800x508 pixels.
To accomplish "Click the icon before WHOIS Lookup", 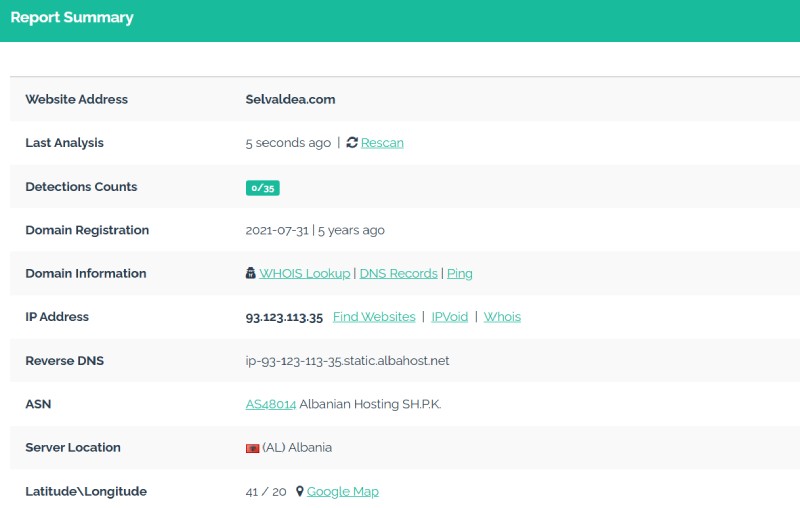I will (x=251, y=273).
